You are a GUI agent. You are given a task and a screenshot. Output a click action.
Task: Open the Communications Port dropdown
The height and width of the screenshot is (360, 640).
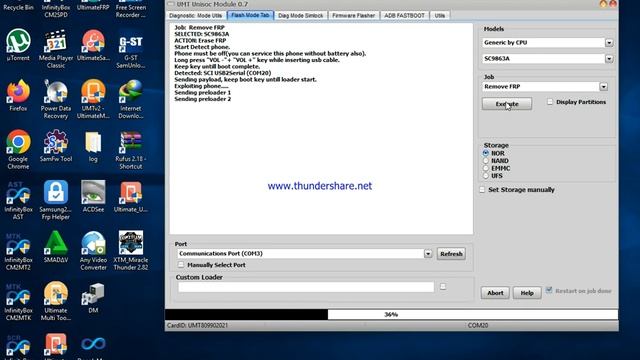pos(428,254)
